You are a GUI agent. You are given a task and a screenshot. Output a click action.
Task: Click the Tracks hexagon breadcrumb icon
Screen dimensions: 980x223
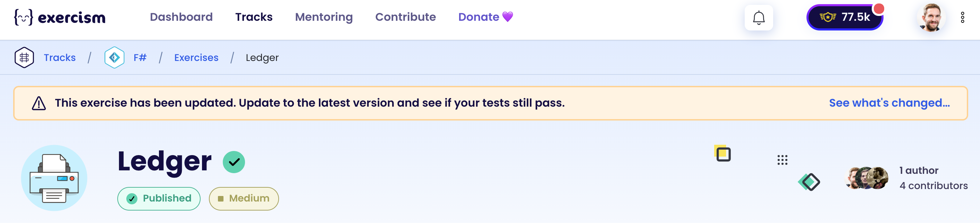click(x=24, y=57)
